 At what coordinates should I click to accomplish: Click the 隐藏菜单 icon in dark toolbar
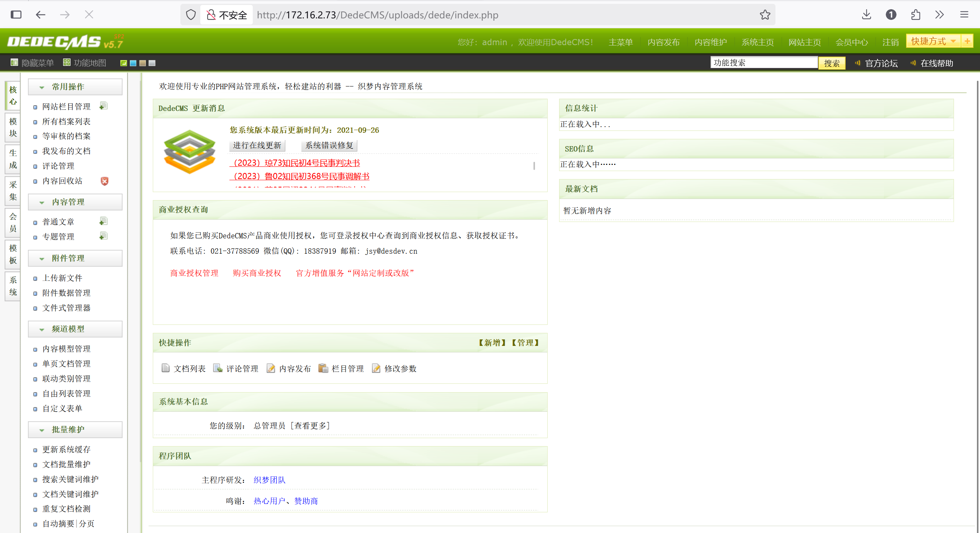coord(14,62)
